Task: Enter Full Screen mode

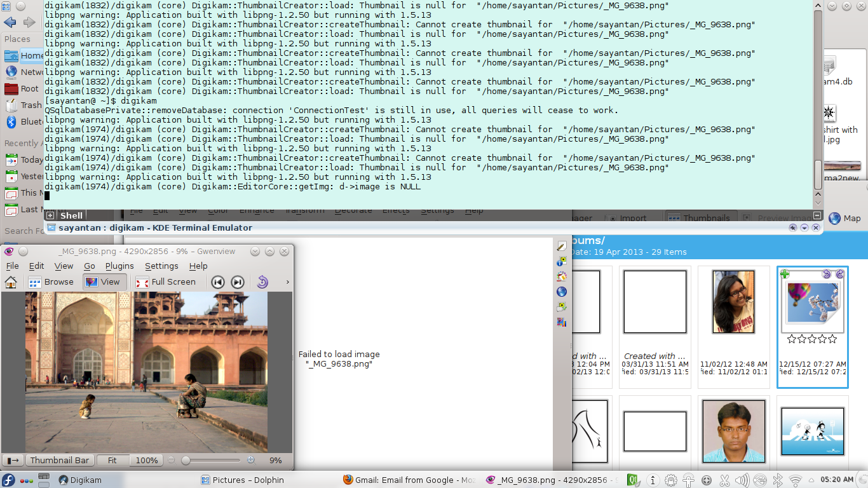Action: 166,282
